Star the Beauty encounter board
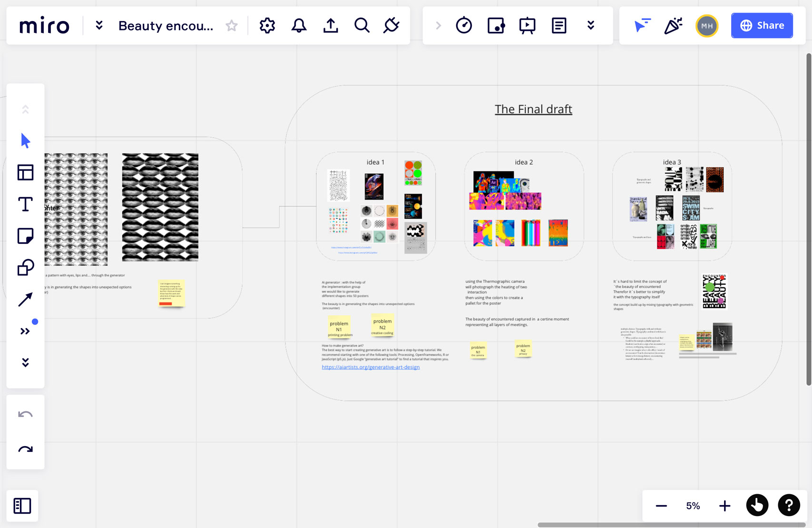 [232, 26]
